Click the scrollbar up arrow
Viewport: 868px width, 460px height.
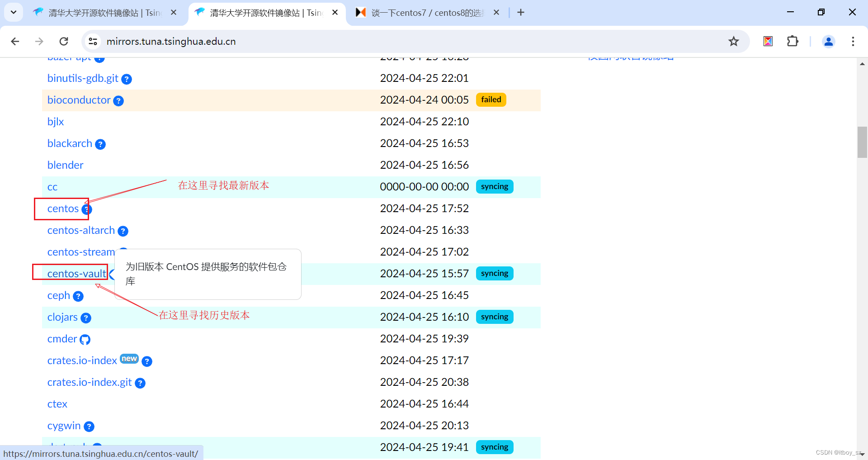coord(862,64)
